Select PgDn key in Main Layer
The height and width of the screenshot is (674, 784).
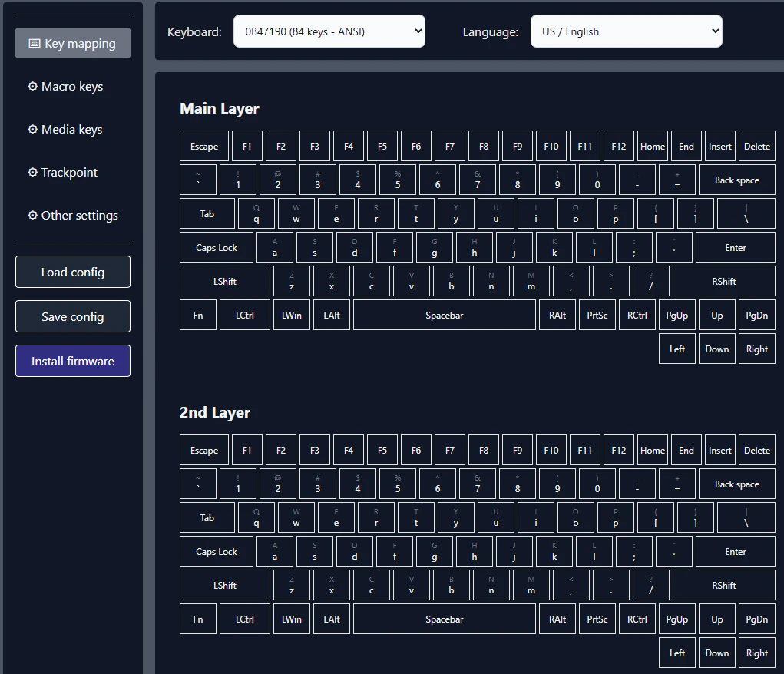click(757, 315)
